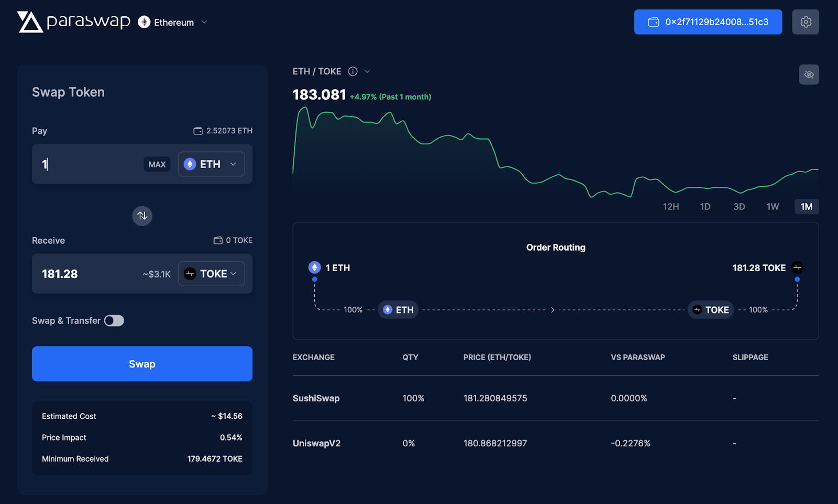This screenshot has width=838, height=504.
Task: Click the Price Impact value 0.54%
Action: point(231,438)
